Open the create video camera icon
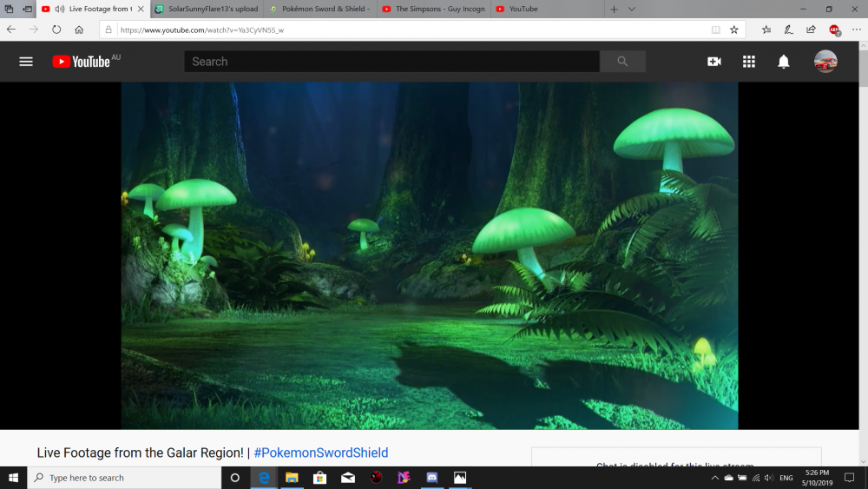The height and width of the screenshot is (489, 868). [x=714, y=62]
